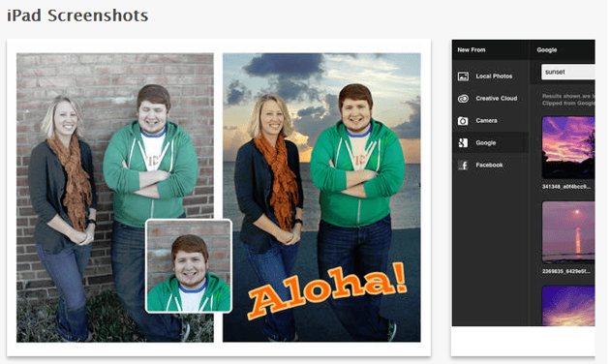Click the caption starting with 341348
Image resolution: width=610 pixels, height=364 pixels.
coord(566,187)
